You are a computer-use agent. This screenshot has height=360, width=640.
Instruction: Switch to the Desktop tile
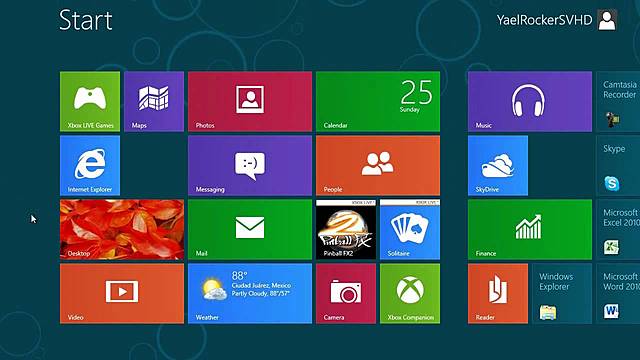[x=122, y=229]
